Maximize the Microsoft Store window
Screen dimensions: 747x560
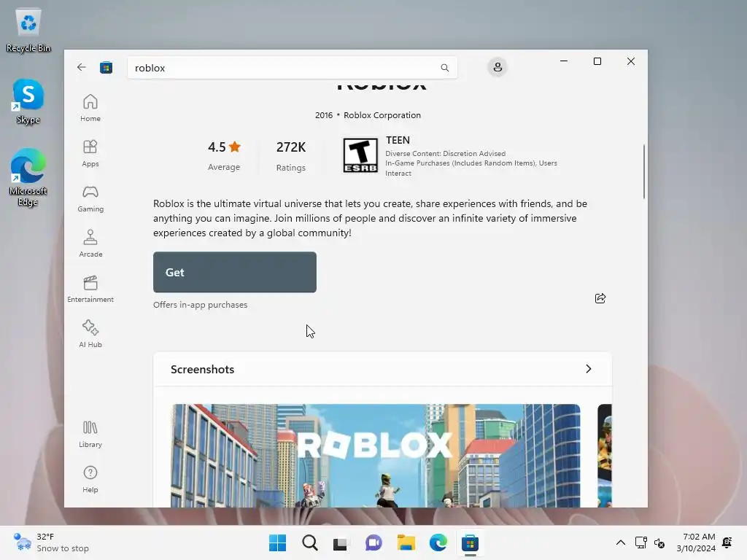click(x=597, y=61)
